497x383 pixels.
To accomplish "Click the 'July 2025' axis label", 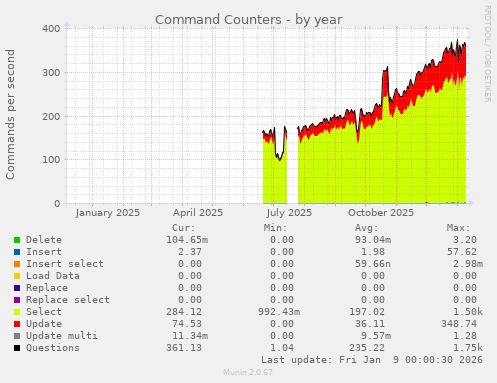I will click(289, 213).
